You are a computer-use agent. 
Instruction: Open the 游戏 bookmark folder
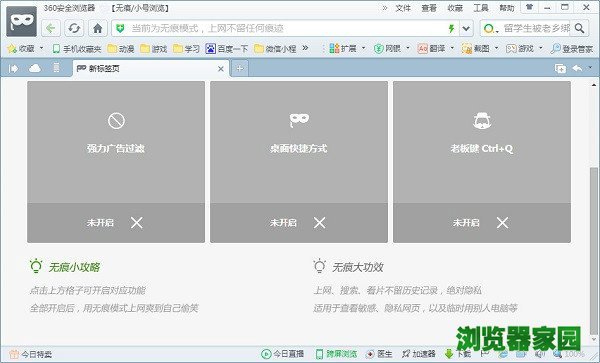click(x=154, y=49)
